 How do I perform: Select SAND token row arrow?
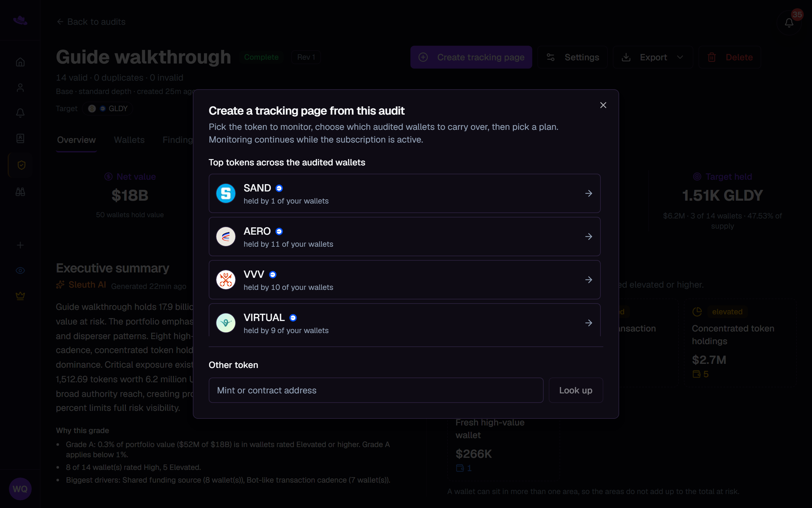[x=588, y=194]
